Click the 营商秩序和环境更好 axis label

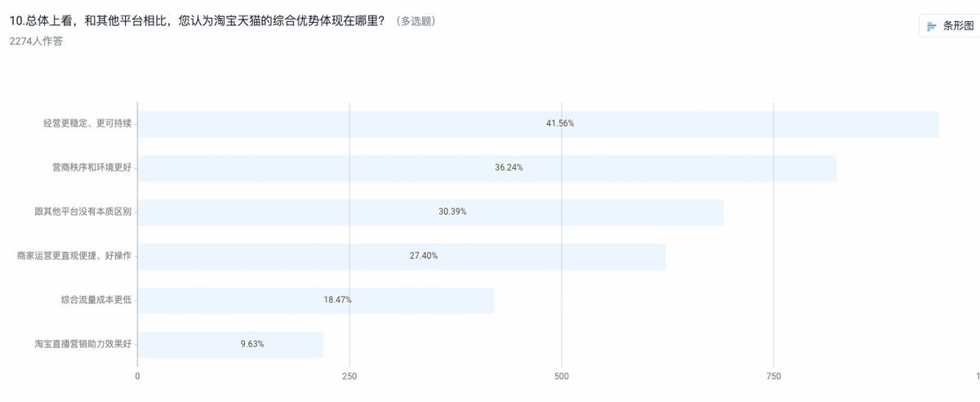(91, 167)
